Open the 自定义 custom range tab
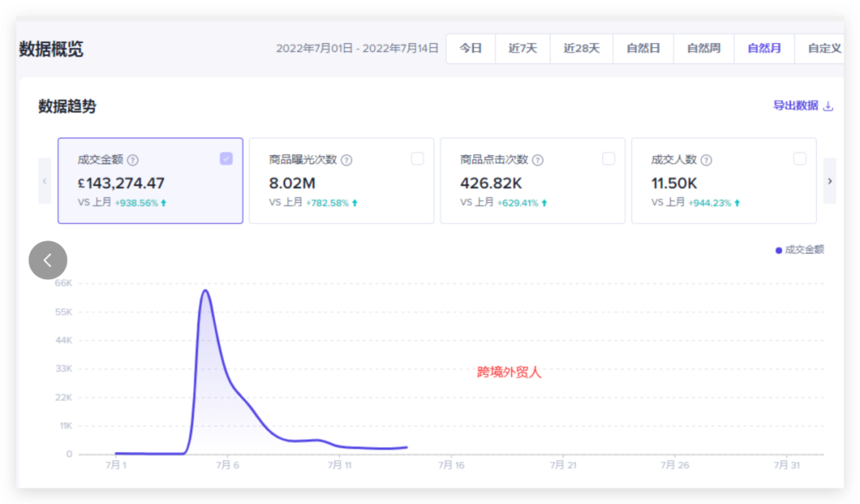This screenshot has height=504, width=860. (x=820, y=49)
